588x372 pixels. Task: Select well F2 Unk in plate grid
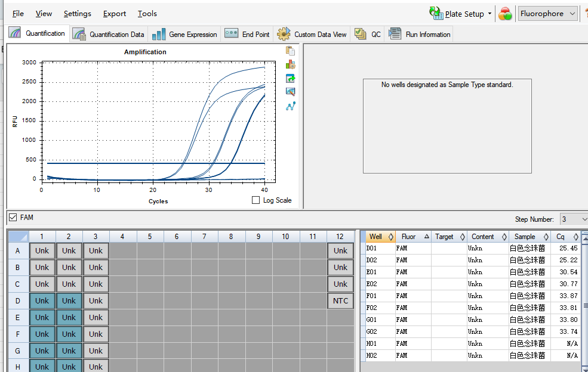click(69, 334)
